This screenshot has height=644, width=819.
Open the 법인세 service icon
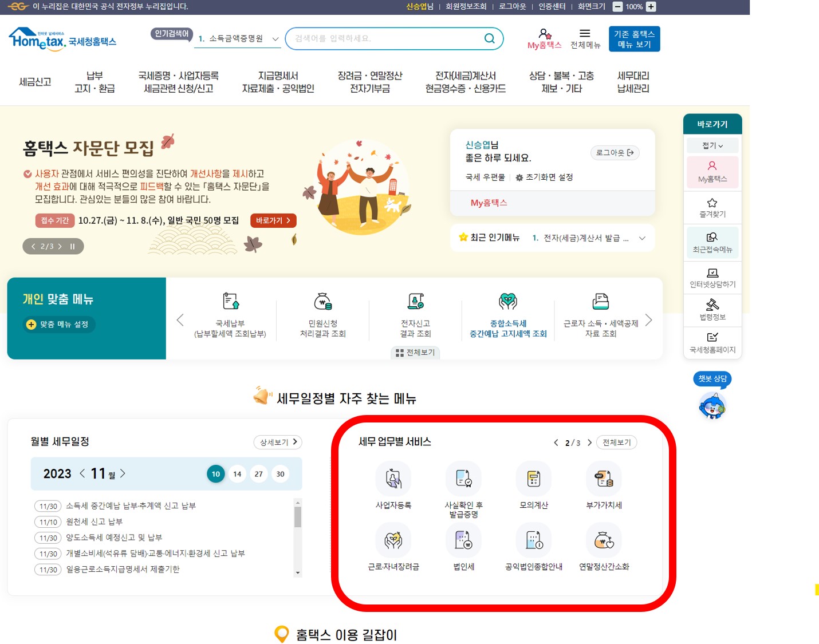463,540
